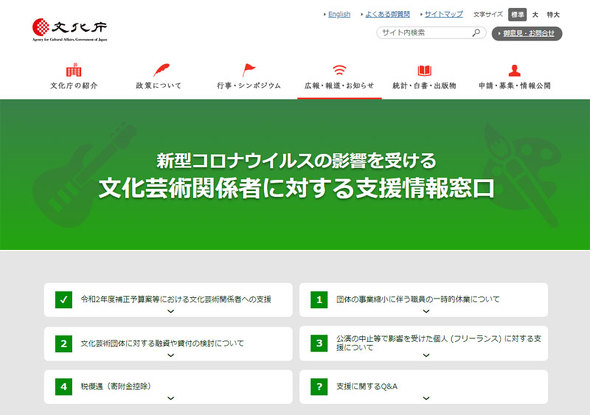Screen dimensions: 590x415
Task: Click the green number 1 badge
Action: 319,299
